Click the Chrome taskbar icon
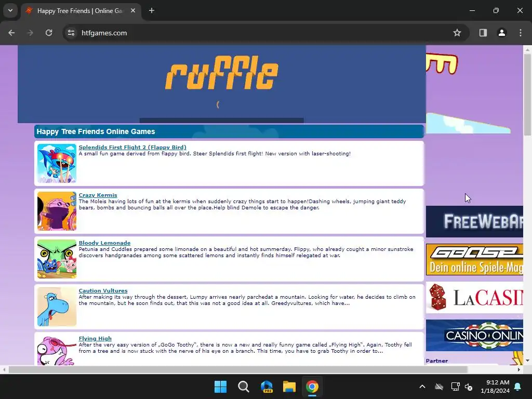This screenshot has height=399, width=532. 312,387
